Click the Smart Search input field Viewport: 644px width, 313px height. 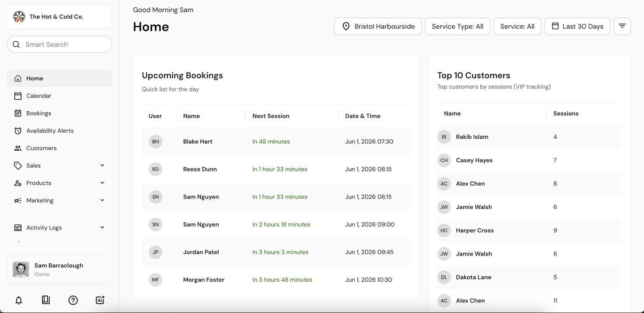coord(59,45)
